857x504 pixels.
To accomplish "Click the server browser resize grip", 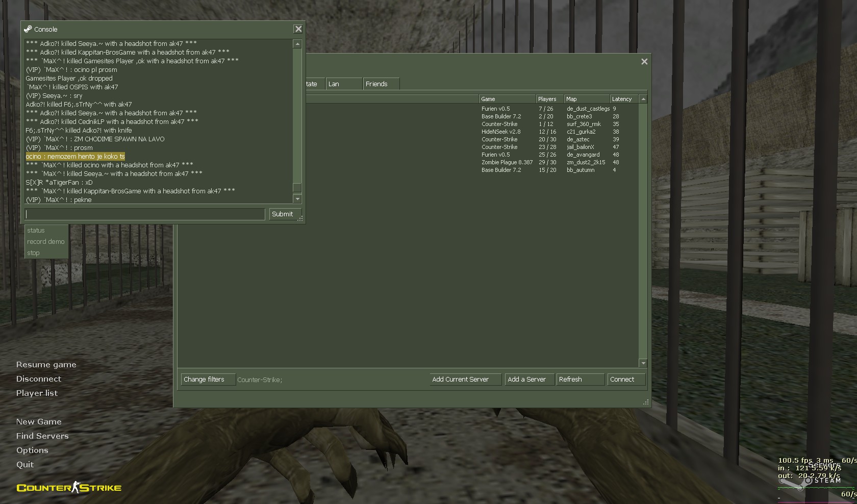I will pyautogui.click(x=646, y=402).
